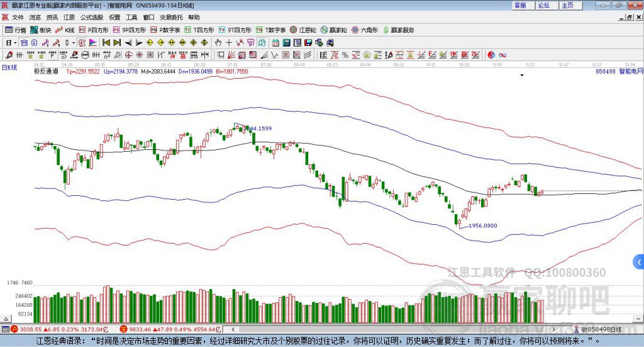Open the 赢家服务 service page
This screenshot has height=347, width=644.
point(398,30)
